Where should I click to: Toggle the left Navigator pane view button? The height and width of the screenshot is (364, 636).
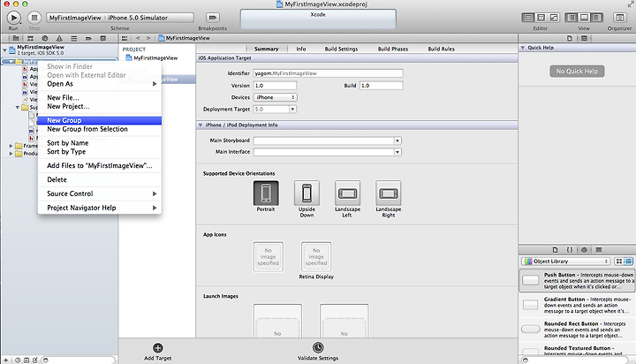click(572, 18)
